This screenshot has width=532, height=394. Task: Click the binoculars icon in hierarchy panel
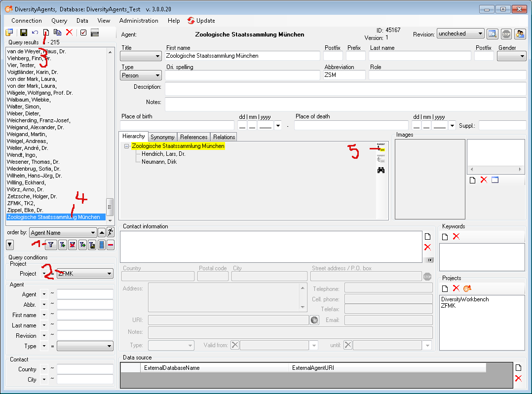pyautogui.click(x=381, y=170)
